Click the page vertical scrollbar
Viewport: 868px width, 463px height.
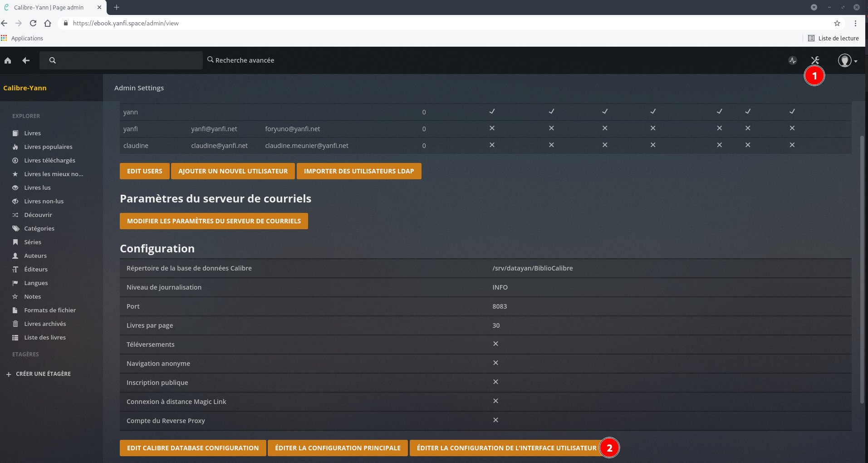862,268
